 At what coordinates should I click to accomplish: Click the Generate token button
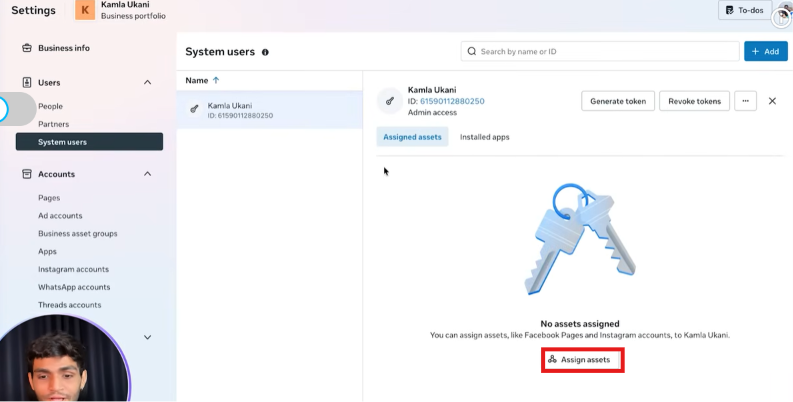(618, 101)
